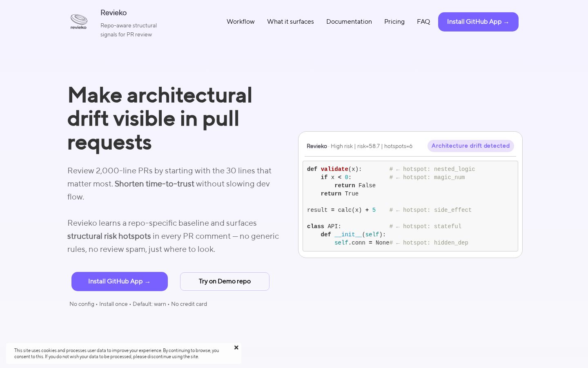Click 'Shorten time-to-trust' bold text

point(154,184)
